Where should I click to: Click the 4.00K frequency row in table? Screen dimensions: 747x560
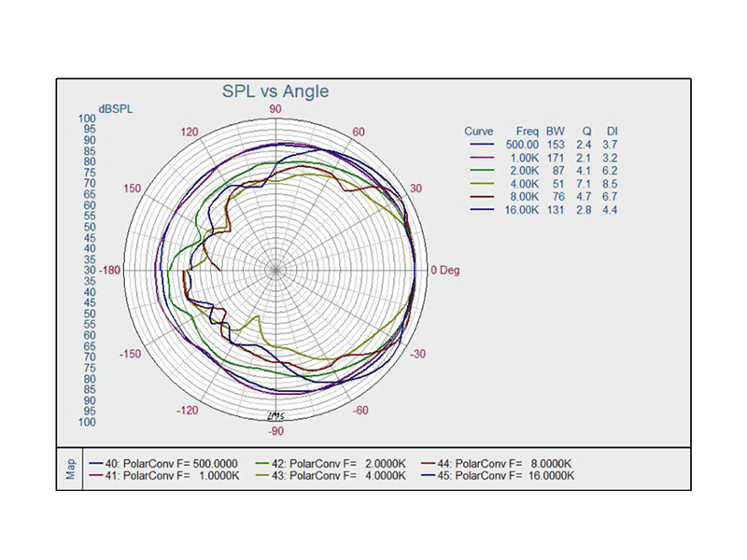[x=523, y=185]
